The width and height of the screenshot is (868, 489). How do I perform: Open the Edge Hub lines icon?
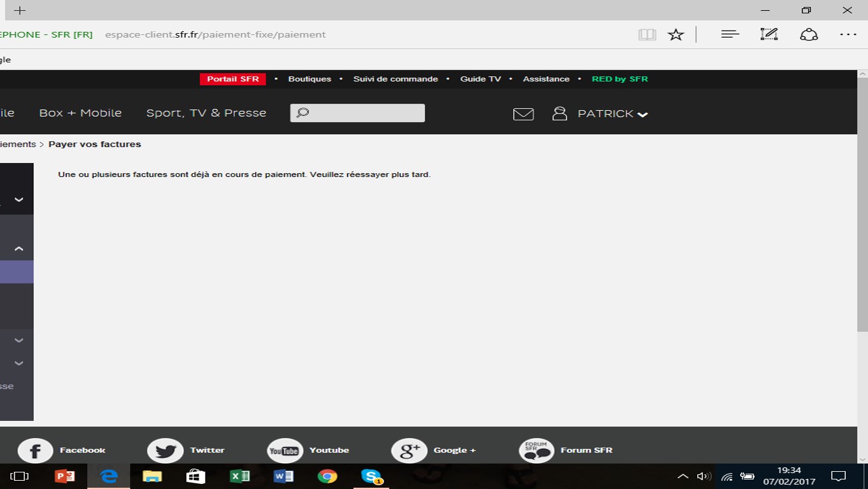point(729,34)
